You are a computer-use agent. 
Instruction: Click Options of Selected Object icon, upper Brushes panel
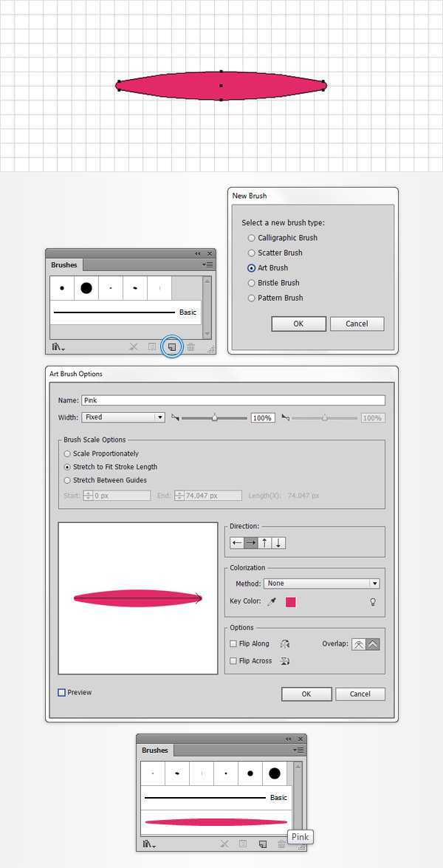click(153, 347)
